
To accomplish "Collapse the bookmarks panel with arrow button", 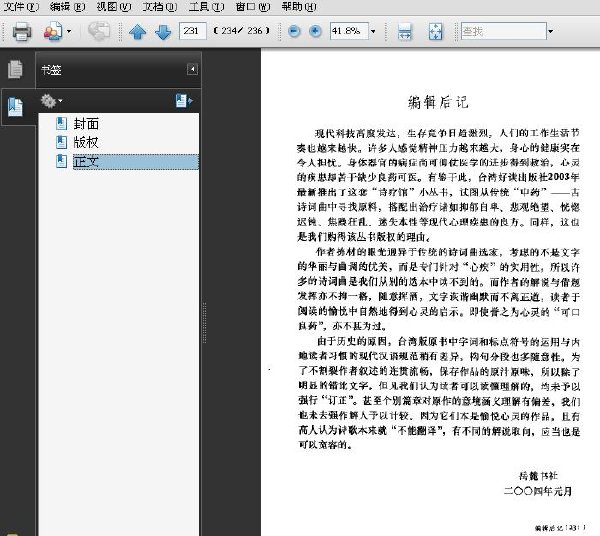I will pyautogui.click(x=192, y=69).
